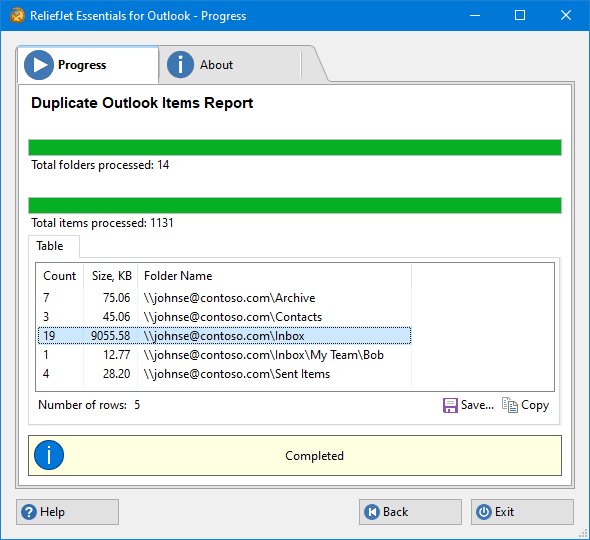The height and width of the screenshot is (540, 590).
Task: Click the ReliefJet app icon in title bar
Action: point(17,15)
